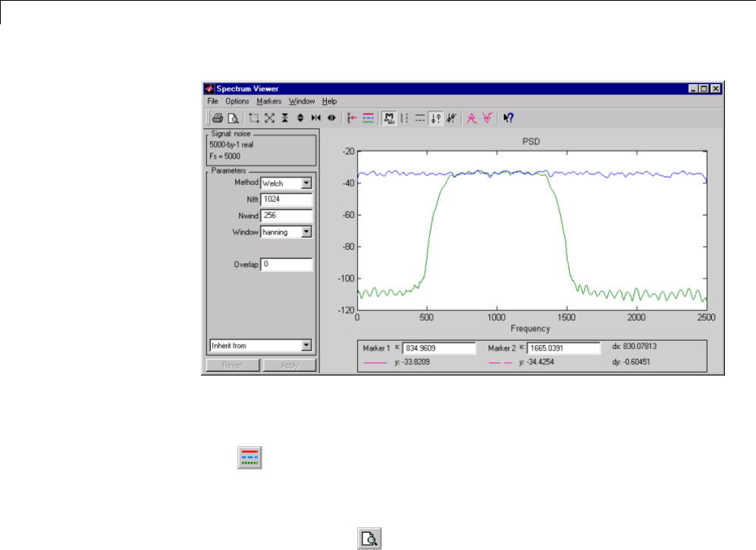The height and width of the screenshot is (550, 756).
Task: Click the What's This help icon
Action: 509,118
